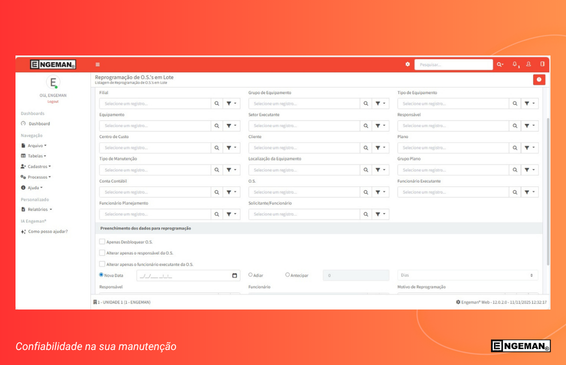Screen dimensions: 566x365
Task: Search records for the Filial field
Action: point(217,104)
